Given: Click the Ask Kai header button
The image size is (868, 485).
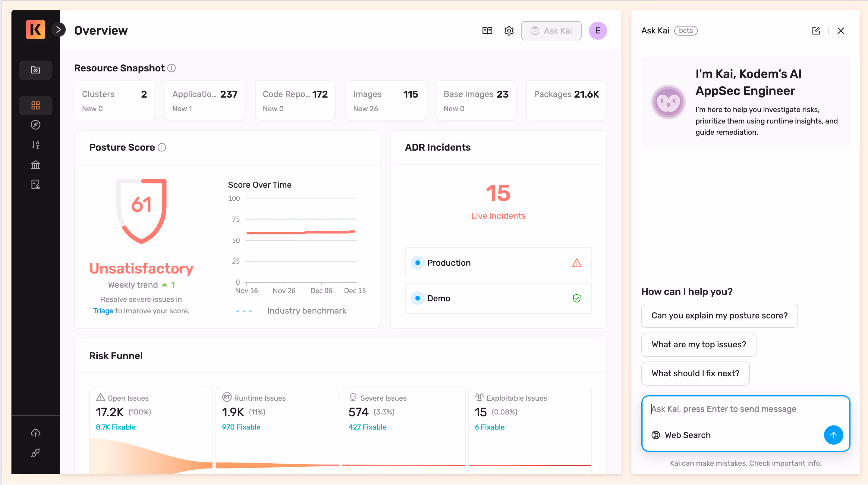Looking at the screenshot, I should tap(551, 31).
